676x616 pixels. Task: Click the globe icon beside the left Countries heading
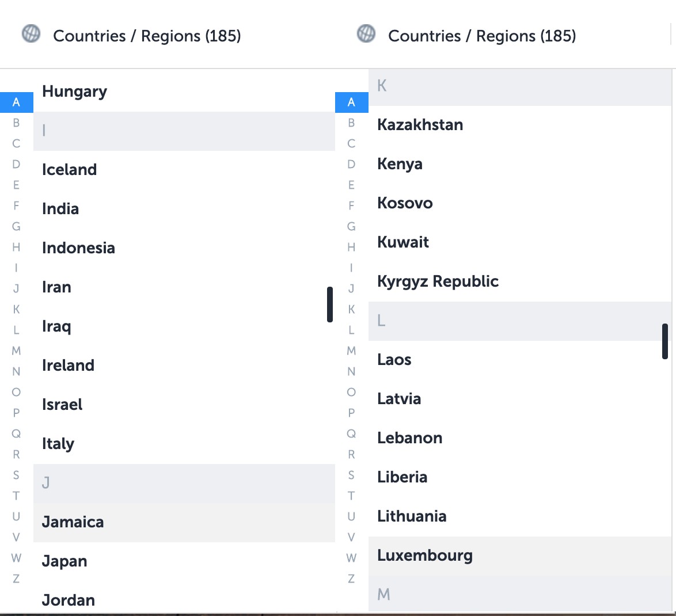point(31,33)
